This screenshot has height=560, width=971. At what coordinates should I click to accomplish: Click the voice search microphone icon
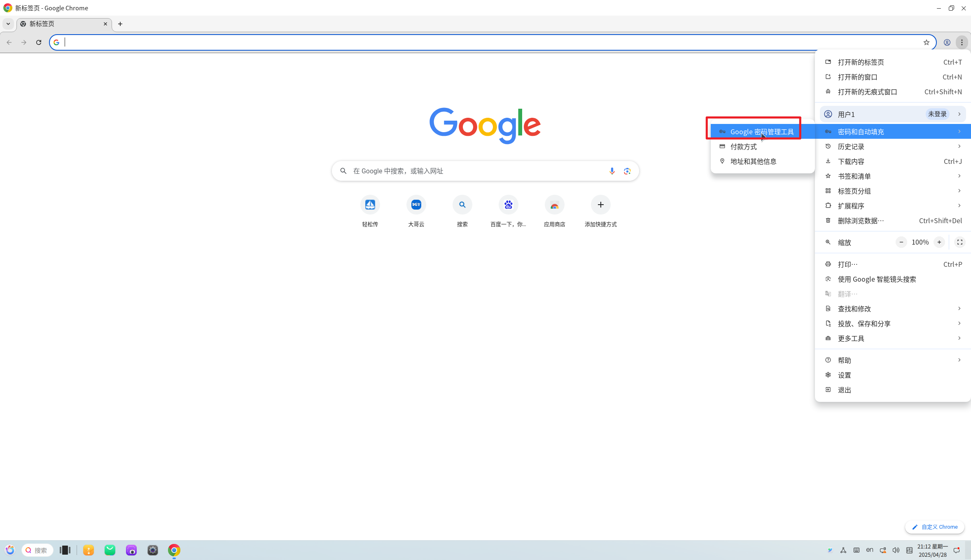coord(612,171)
